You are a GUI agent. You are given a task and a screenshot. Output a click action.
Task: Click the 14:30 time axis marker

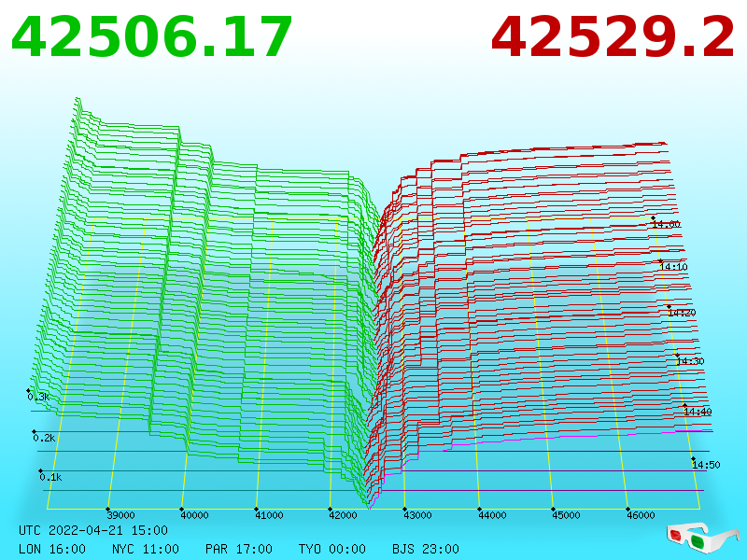coord(690,361)
